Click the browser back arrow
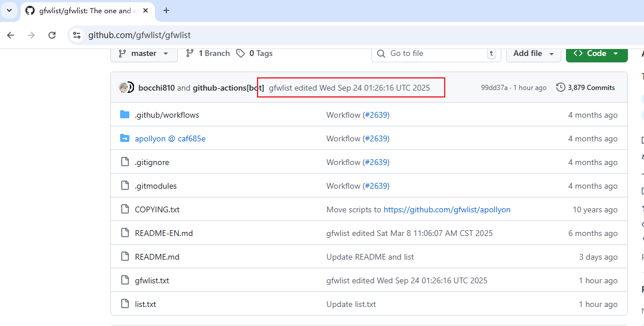 10,35
